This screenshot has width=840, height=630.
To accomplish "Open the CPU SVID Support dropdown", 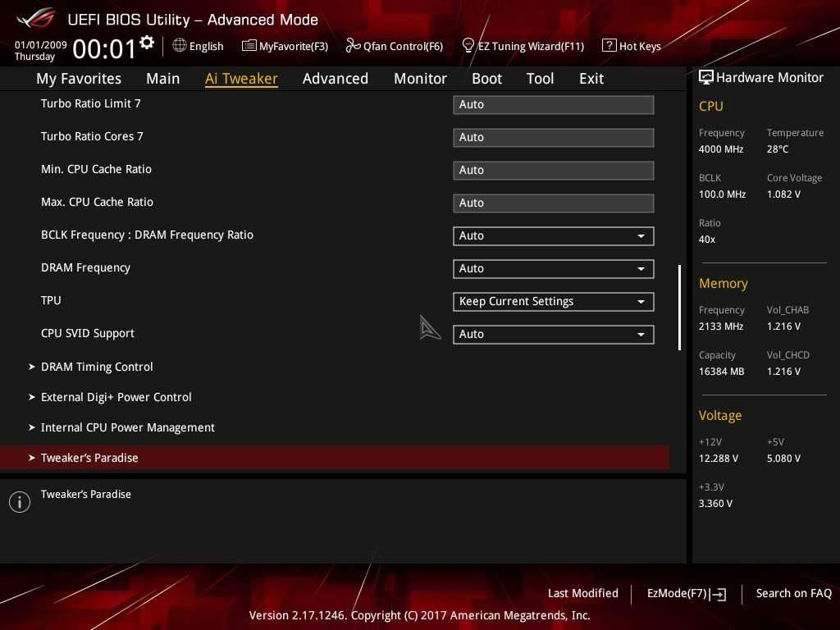I will pyautogui.click(x=553, y=334).
